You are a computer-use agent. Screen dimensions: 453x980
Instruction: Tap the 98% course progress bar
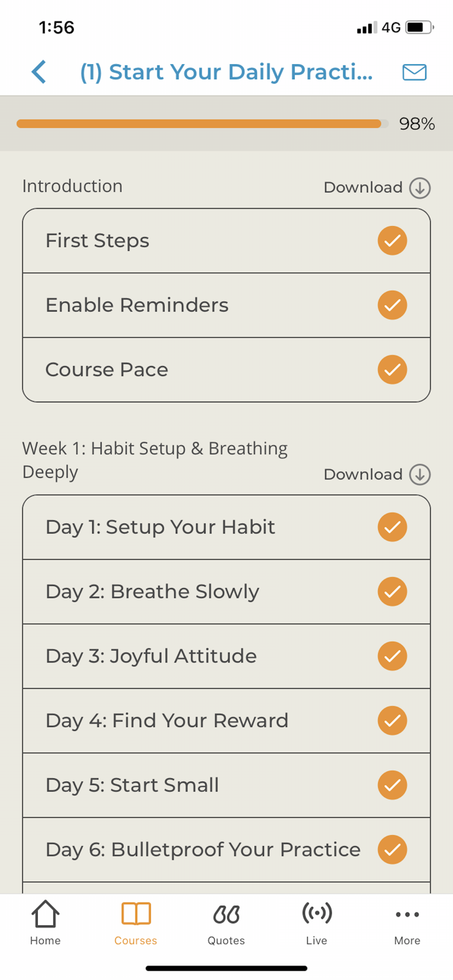(x=199, y=123)
